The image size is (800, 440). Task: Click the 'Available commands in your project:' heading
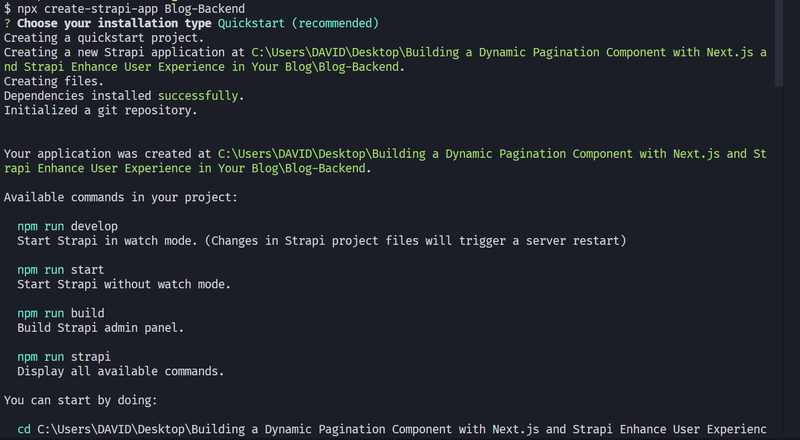pos(121,198)
